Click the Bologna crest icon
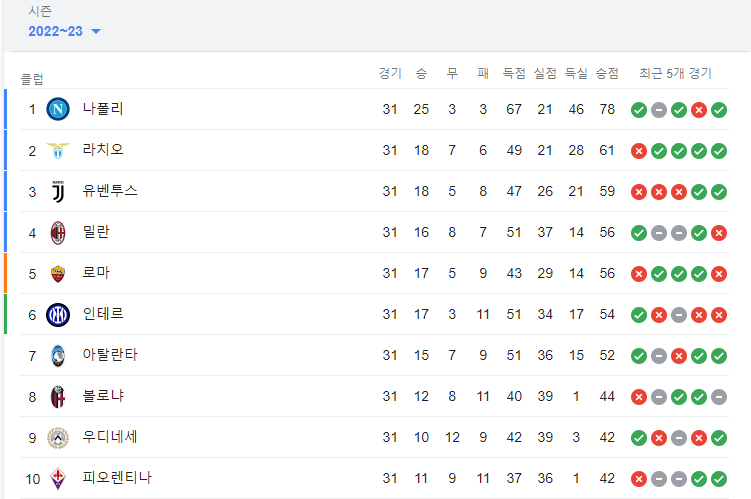 pos(58,397)
